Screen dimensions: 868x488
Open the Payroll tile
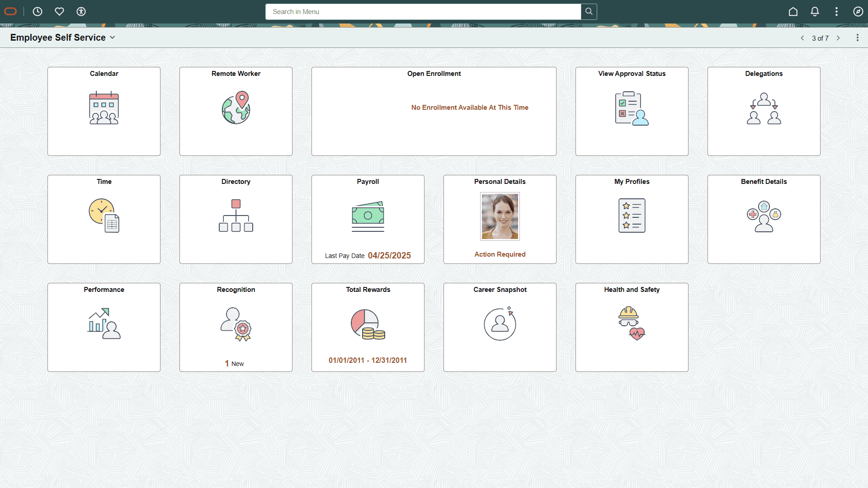point(368,219)
